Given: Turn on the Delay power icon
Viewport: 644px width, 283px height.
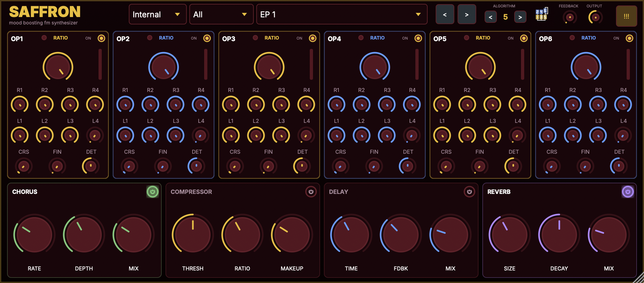Looking at the screenshot, I should click(x=469, y=192).
